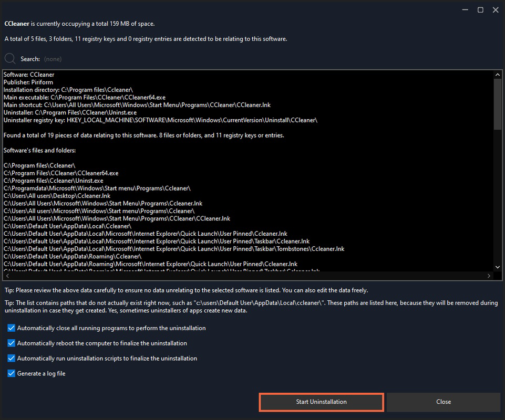Click path ending 'Programs\CCleaner\CCleaner.lnk' in files list

pos(117,218)
